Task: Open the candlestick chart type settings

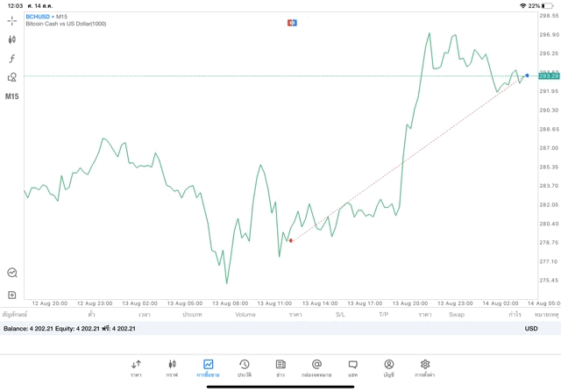Action: 12,39
